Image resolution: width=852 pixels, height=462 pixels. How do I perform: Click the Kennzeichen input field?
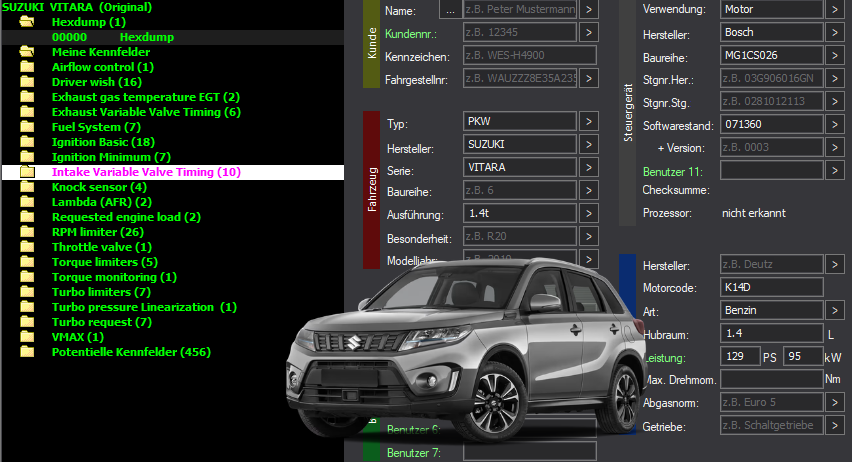pos(530,55)
